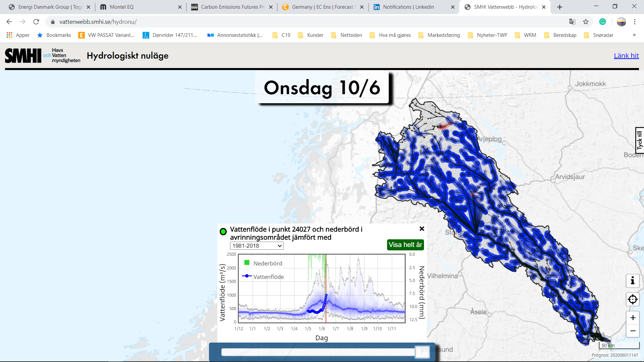Open the 1981-2018 period dropdown
The width and height of the screenshot is (644, 362).
tap(257, 246)
